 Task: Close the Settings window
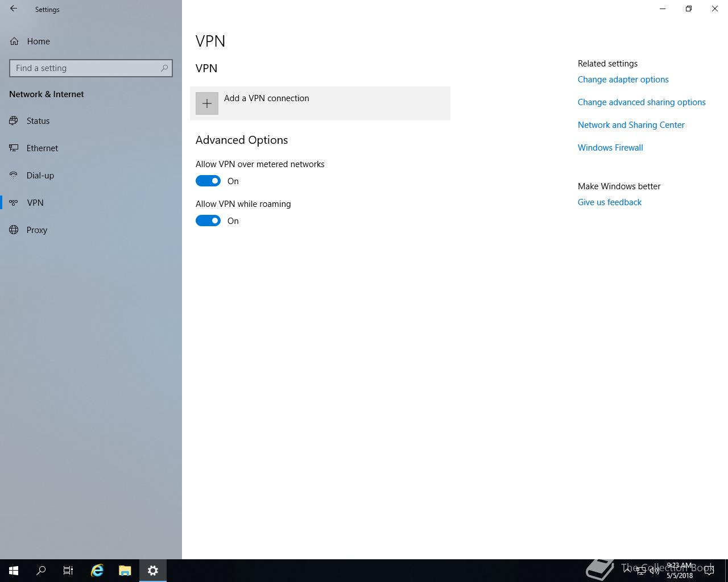715,9
